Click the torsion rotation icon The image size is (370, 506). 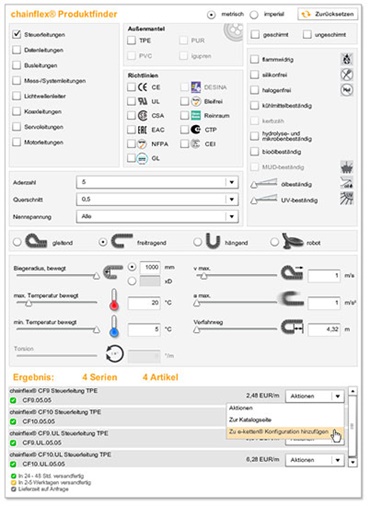115,354
